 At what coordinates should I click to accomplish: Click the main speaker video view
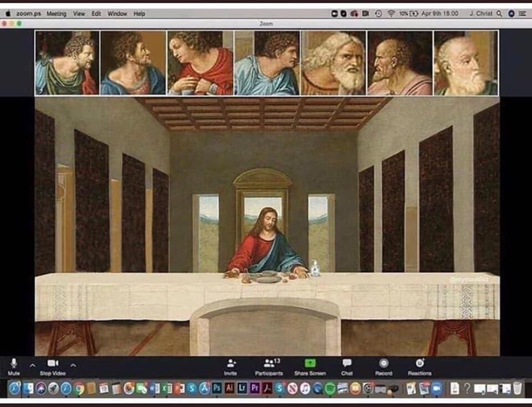(267, 226)
